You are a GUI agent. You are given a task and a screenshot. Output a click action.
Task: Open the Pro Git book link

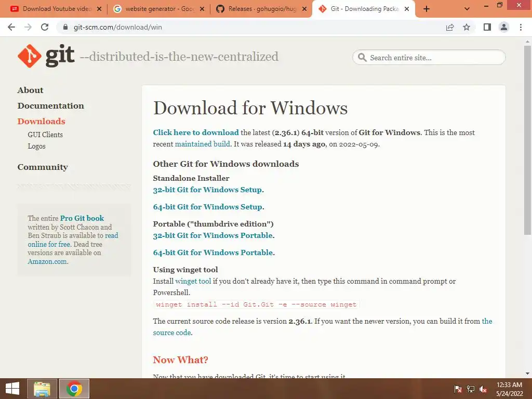pos(82,218)
